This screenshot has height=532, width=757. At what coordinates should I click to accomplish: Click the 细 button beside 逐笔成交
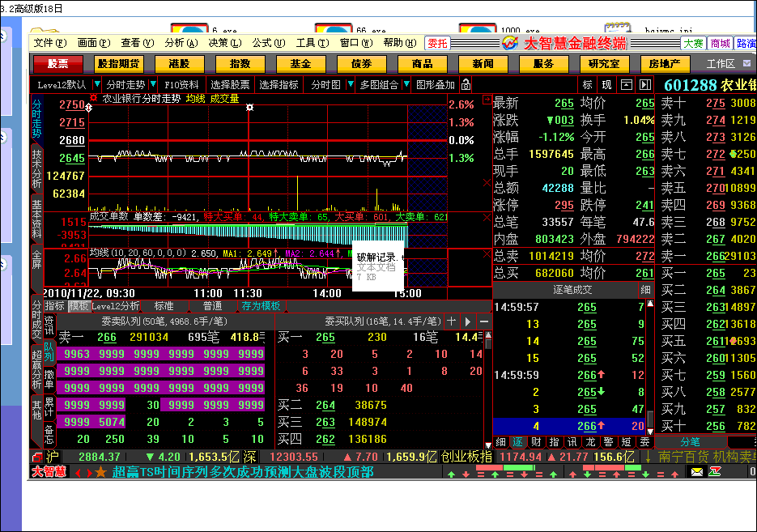click(x=645, y=290)
